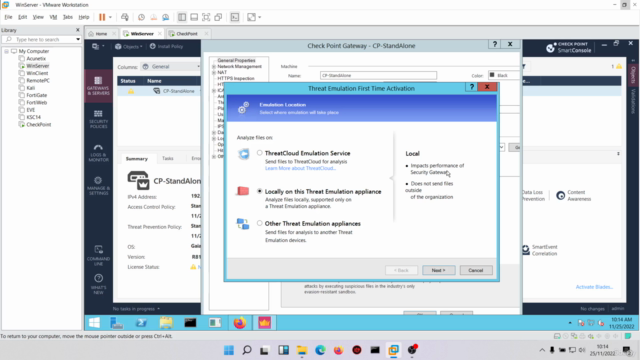The width and height of the screenshot is (640, 360).
Task: Expand Network Management in gateway tree
Action: pyautogui.click(x=214, y=66)
